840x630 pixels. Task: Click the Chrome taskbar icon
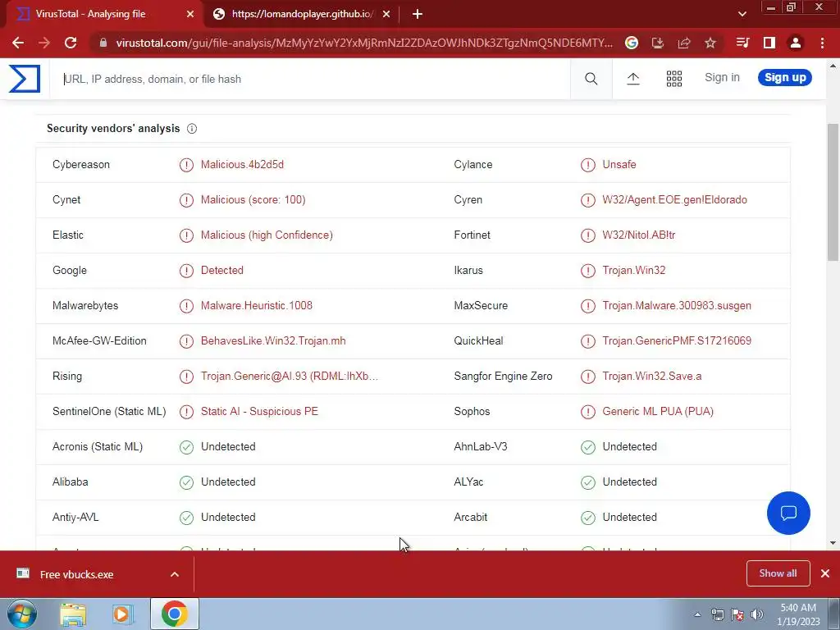174,614
